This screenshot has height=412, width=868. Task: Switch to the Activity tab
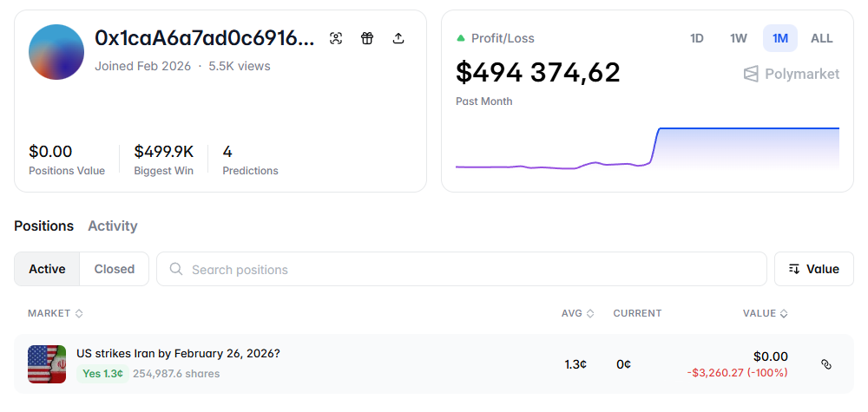(x=113, y=226)
